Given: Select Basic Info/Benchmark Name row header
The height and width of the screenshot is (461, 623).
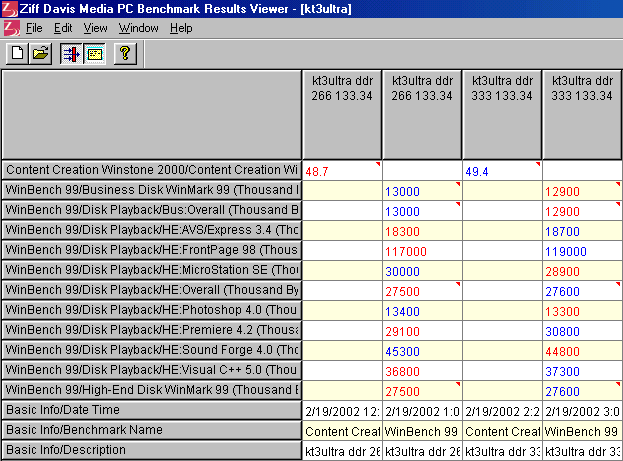Looking at the screenshot, I should [151, 430].
